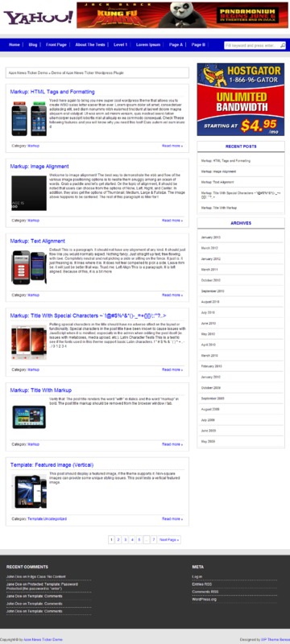Open comment on Edge Case: No Content

(46, 576)
